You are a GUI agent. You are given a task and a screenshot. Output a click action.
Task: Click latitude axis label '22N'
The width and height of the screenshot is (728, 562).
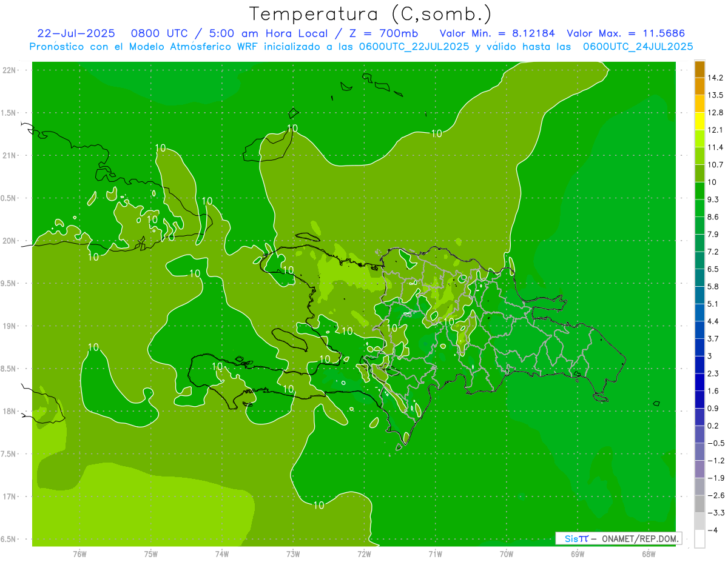click(8, 70)
